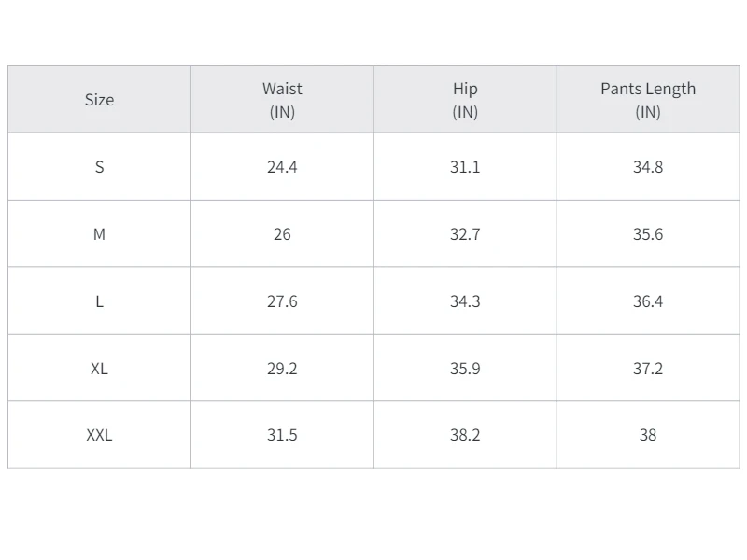Click hip value 32.7 for size M
Viewport: 747px width, 560px height.
(465, 234)
